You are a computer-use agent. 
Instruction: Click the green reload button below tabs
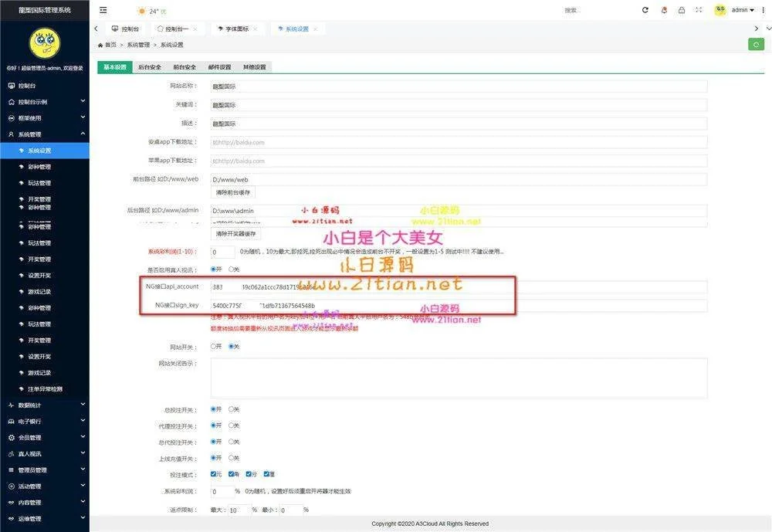click(x=756, y=45)
